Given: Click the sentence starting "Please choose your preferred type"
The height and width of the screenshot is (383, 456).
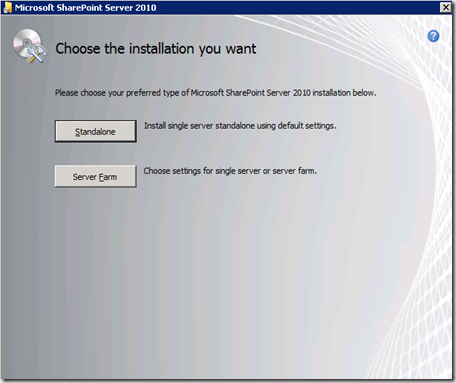Looking at the screenshot, I should 215,93.
